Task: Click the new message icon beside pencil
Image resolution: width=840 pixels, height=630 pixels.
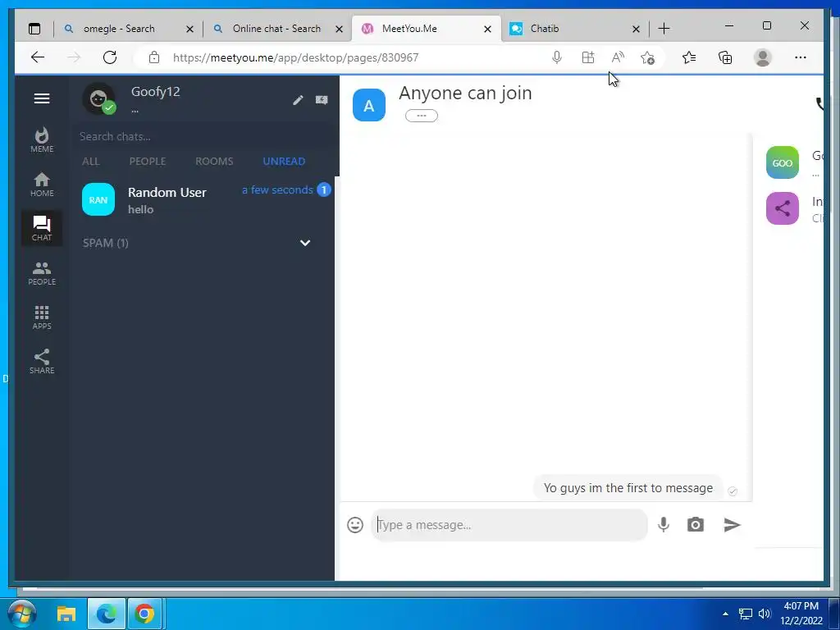Action: tap(322, 100)
